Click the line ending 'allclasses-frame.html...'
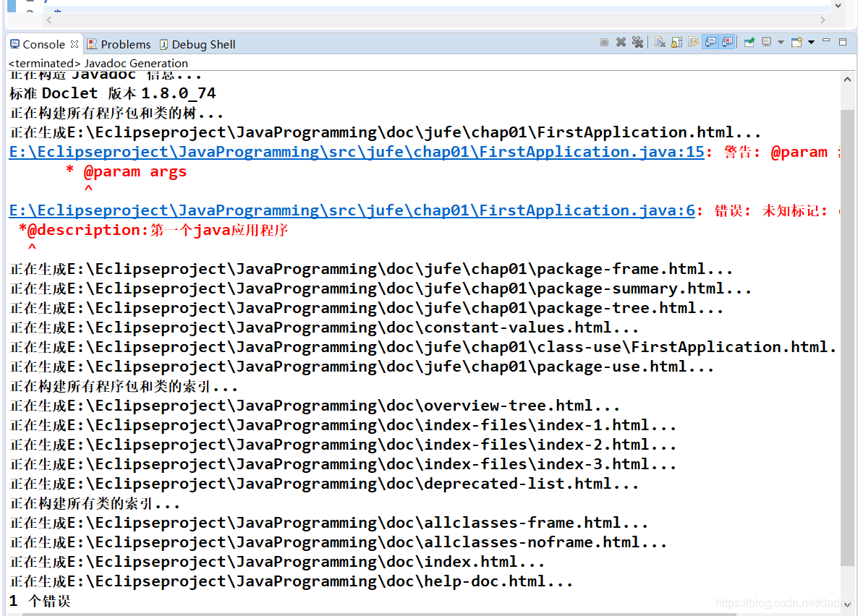858x616 pixels. 329,523
